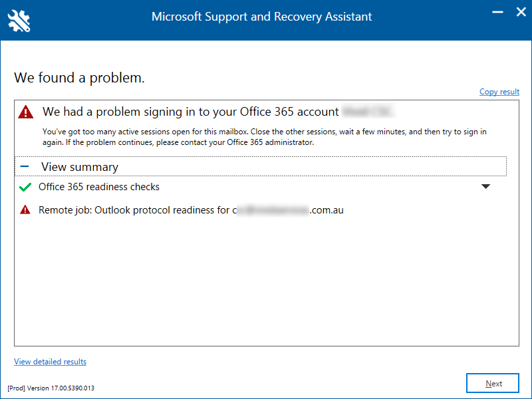Click red warning icon beside Remote job row
532x399 pixels.
25,210
